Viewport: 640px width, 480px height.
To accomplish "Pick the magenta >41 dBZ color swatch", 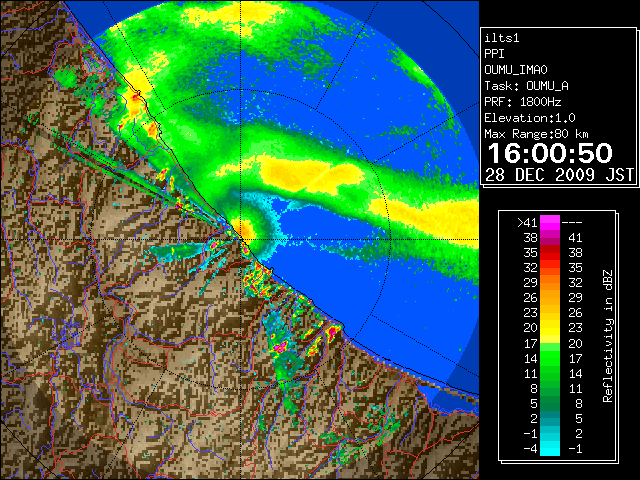I will click(x=550, y=223).
